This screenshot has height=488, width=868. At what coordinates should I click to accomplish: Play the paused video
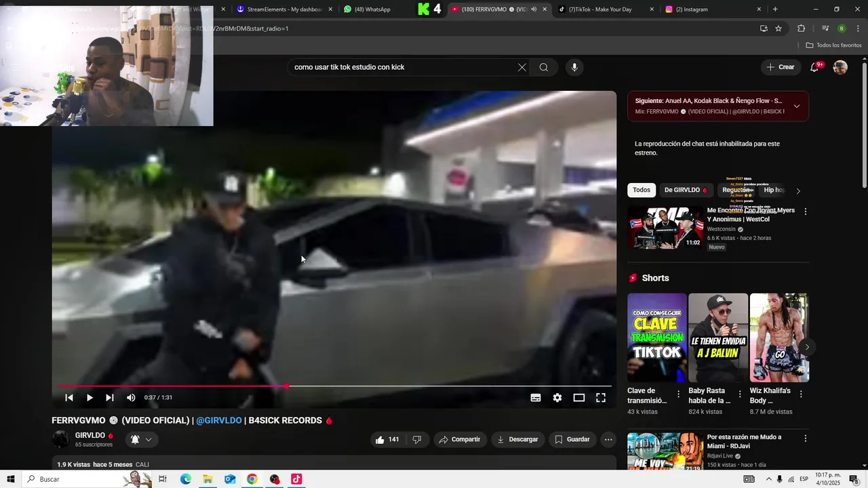tap(90, 398)
